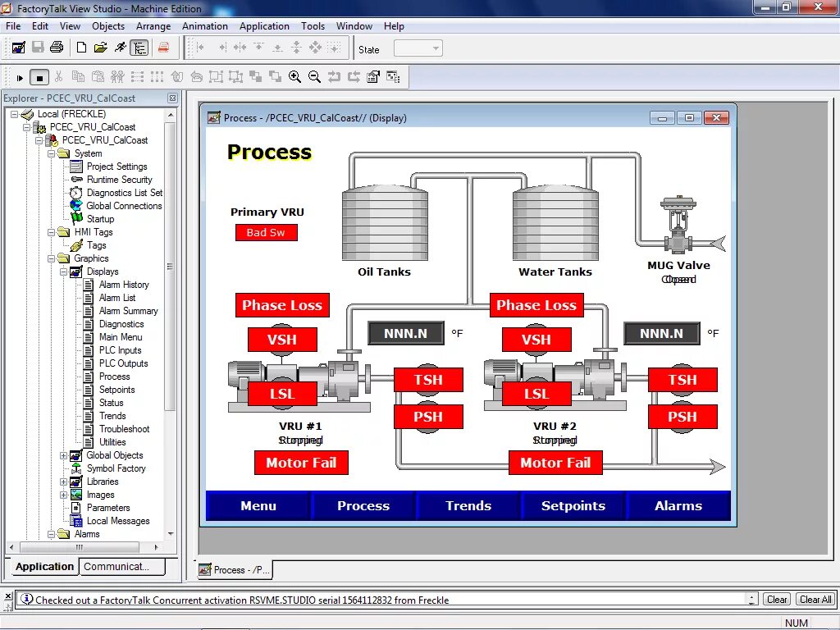
Task: Open the Object Explorer icon
Action: (393, 77)
